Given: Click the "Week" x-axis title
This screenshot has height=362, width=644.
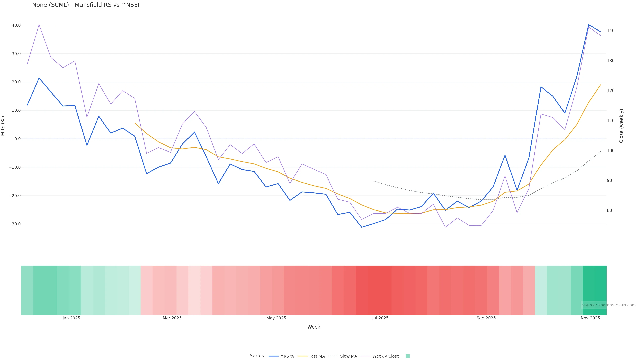Looking at the screenshot, I should 313,327.
